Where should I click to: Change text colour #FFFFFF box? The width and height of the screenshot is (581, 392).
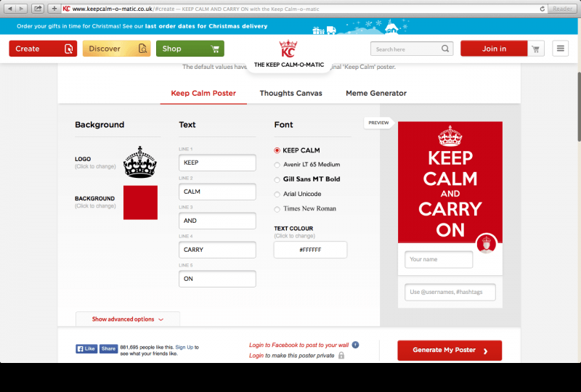[x=311, y=250]
